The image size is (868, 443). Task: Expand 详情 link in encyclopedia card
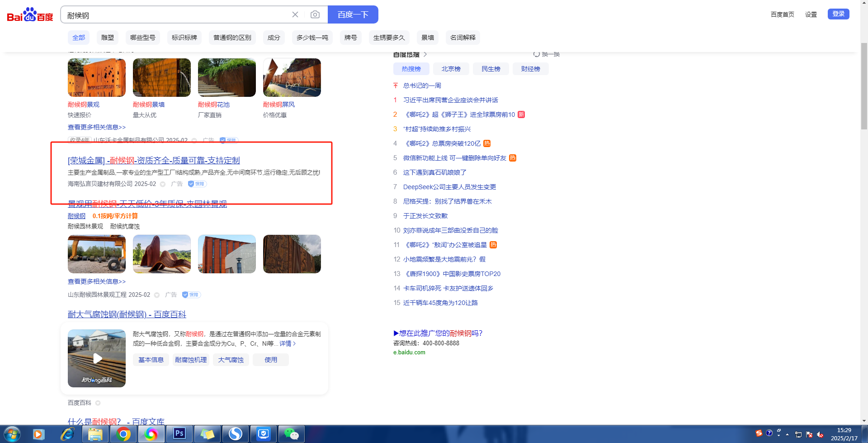pyautogui.click(x=288, y=344)
